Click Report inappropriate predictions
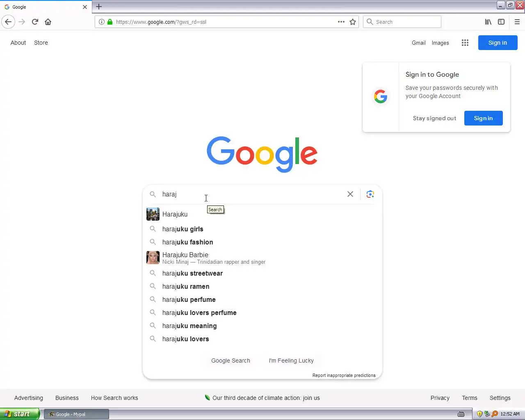The image size is (525, 420). point(344,375)
